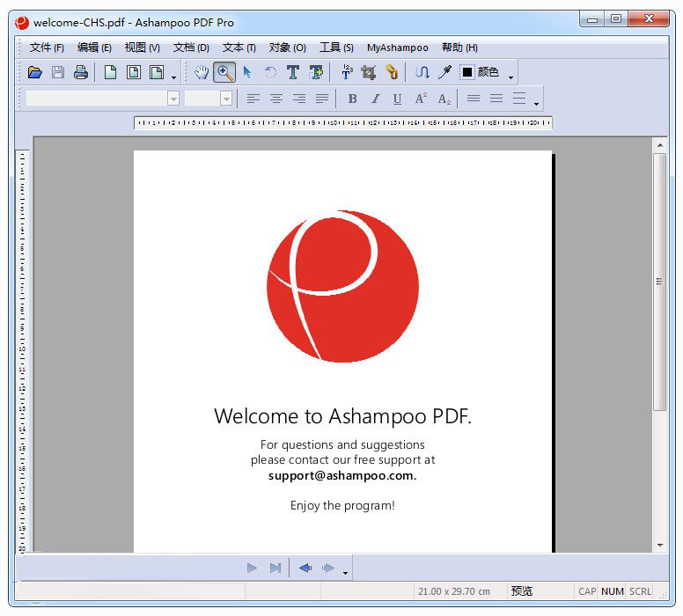The height and width of the screenshot is (616, 683).
Task: Click the 21.00 x 29.70 cm page size
Action: (454, 591)
